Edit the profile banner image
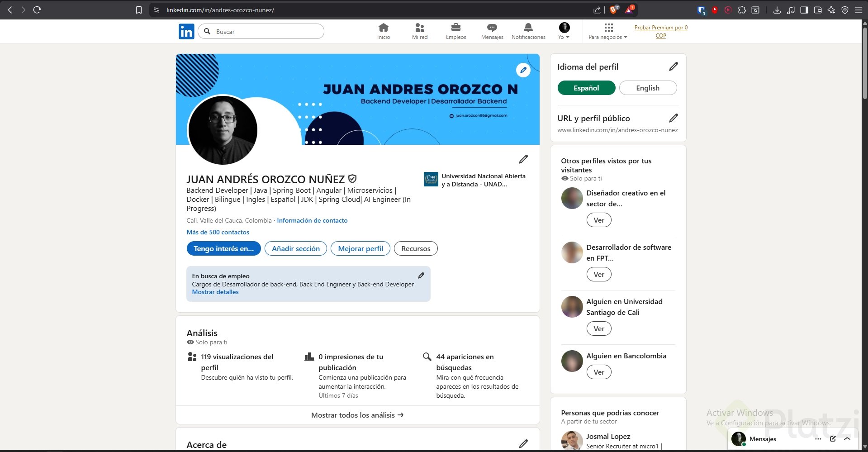The width and height of the screenshot is (868, 452). pyautogui.click(x=523, y=70)
